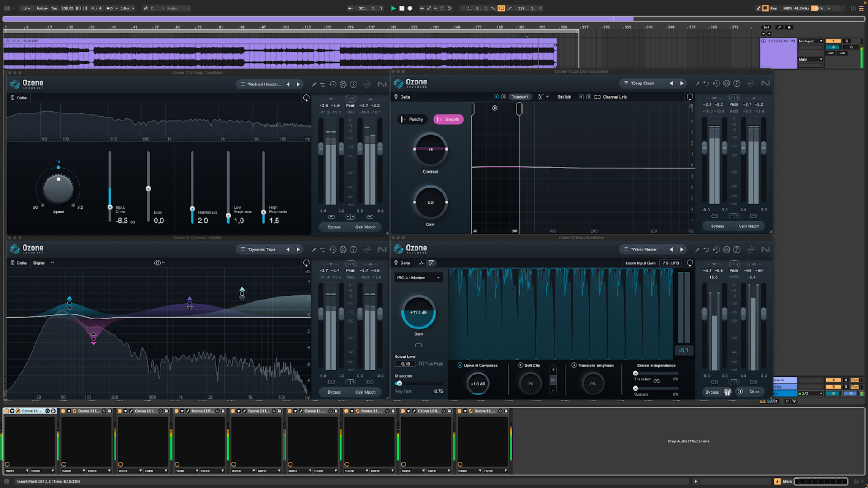This screenshot has height=488, width=868.
Task: Click Gain Match in the Maximizer
Action: tap(727, 392)
